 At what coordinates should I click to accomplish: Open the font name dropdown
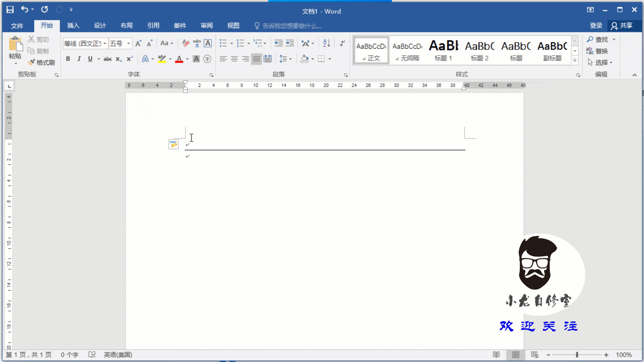point(105,44)
